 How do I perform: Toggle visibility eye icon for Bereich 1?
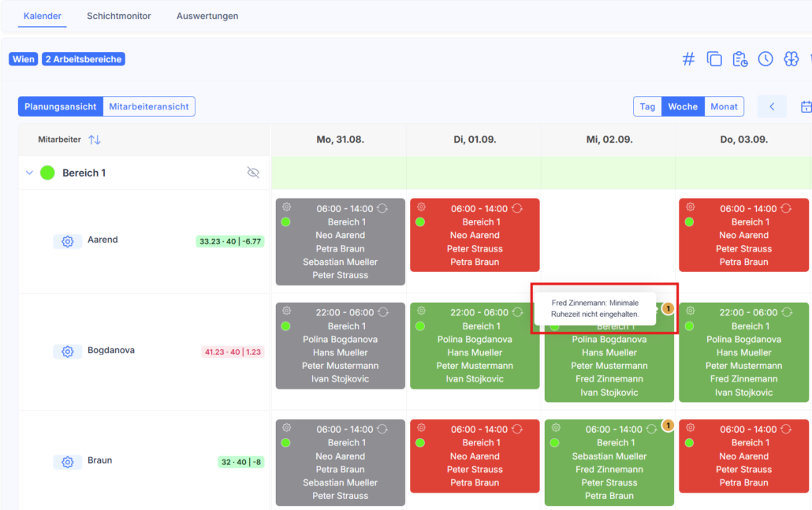(253, 173)
